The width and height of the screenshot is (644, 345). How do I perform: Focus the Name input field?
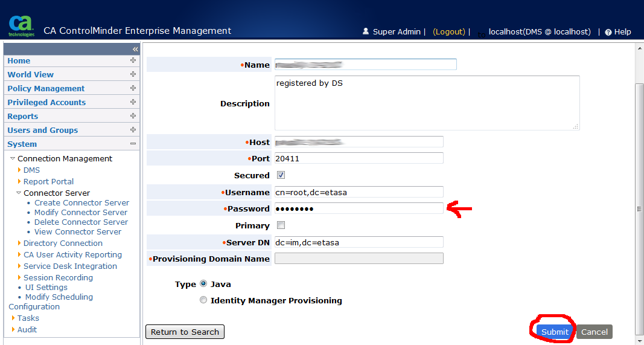coord(366,64)
